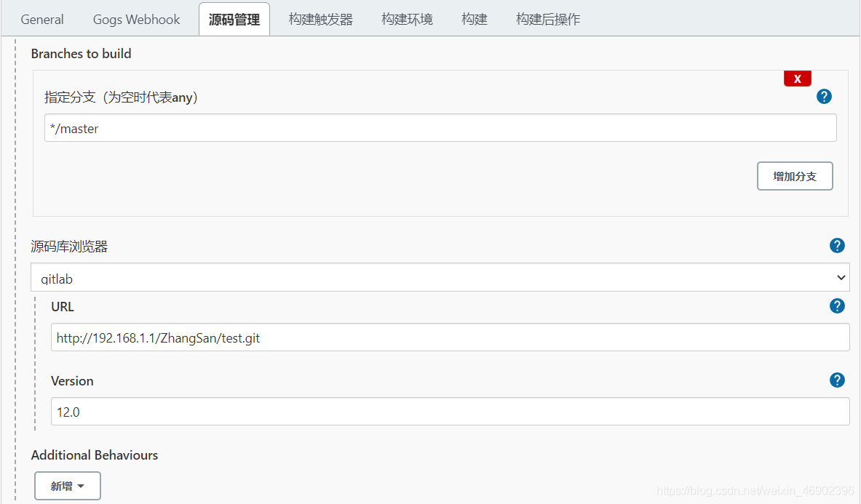This screenshot has height=504, width=861.
Task: Select the 源码管理 tab
Action: coord(234,20)
